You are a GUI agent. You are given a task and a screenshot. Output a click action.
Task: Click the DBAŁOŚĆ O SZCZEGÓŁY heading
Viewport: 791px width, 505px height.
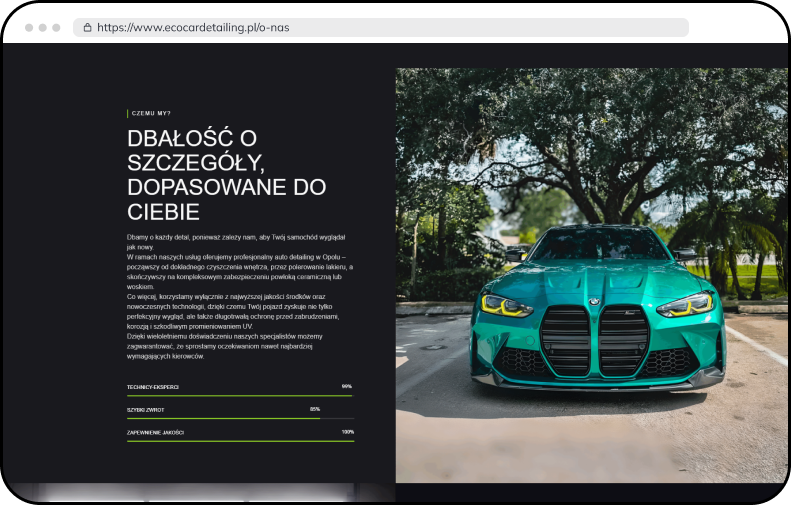(x=226, y=175)
